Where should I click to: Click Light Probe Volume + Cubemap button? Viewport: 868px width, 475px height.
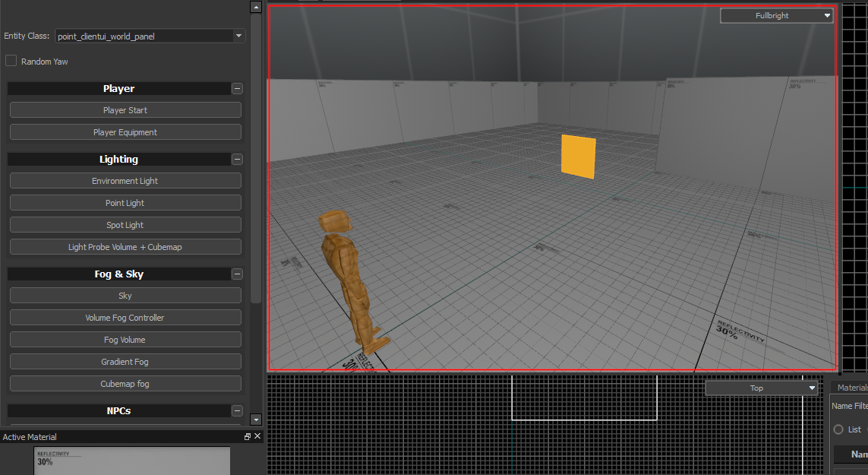125,247
